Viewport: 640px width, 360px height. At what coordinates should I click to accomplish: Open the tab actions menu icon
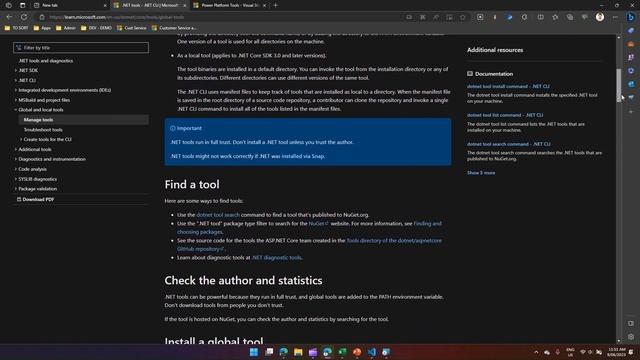(22, 5)
